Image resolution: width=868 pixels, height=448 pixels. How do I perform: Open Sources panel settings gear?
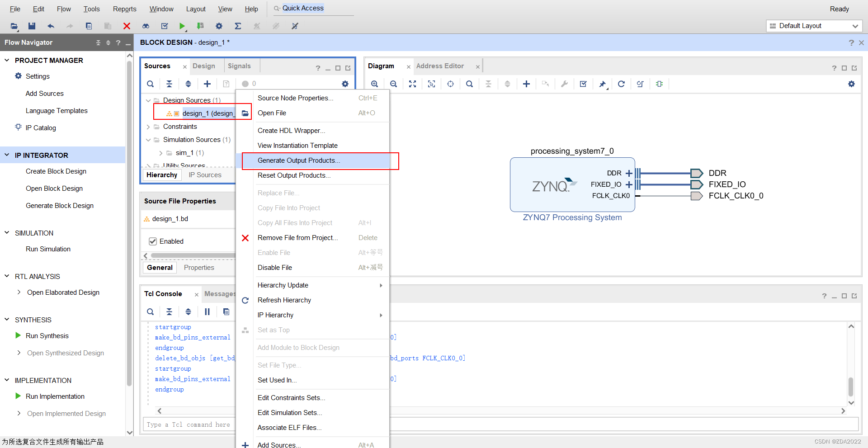[x=345, y=84]
